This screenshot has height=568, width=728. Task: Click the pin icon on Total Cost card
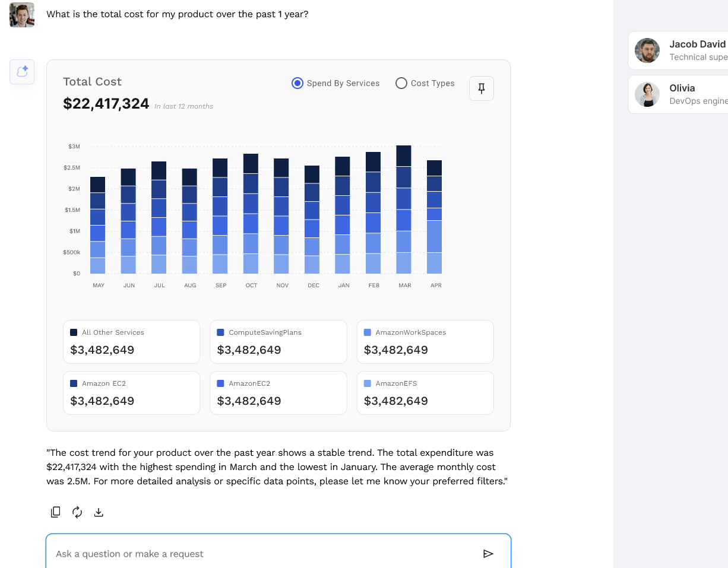click(x=482, y=88)
